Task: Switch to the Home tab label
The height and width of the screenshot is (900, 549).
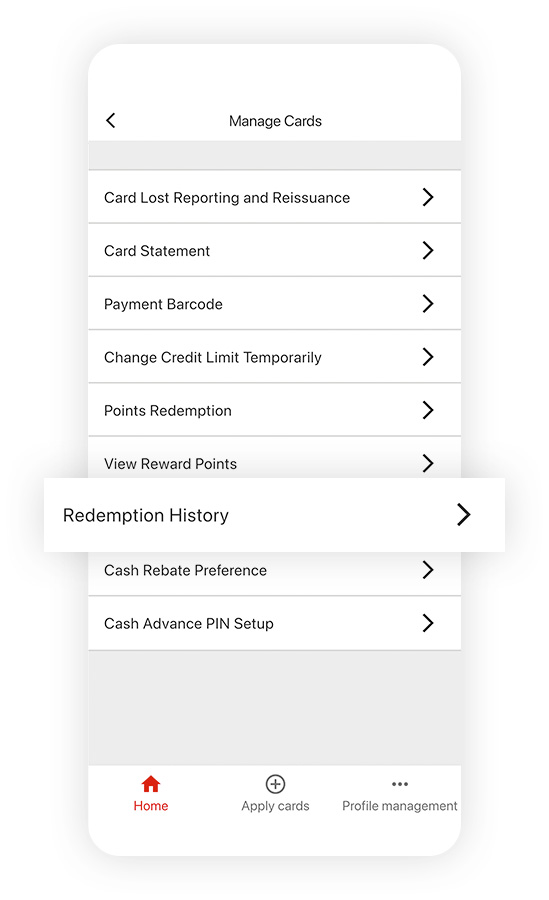Action: (x=150, y=806)
